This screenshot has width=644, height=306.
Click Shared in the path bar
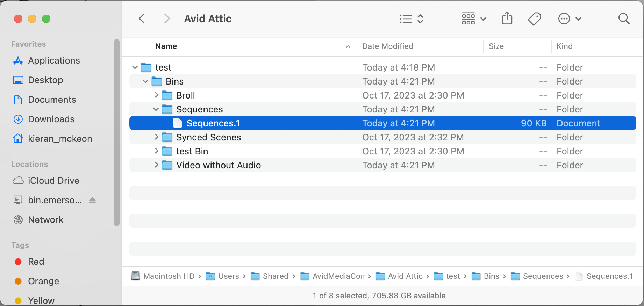tap(270, 276)
